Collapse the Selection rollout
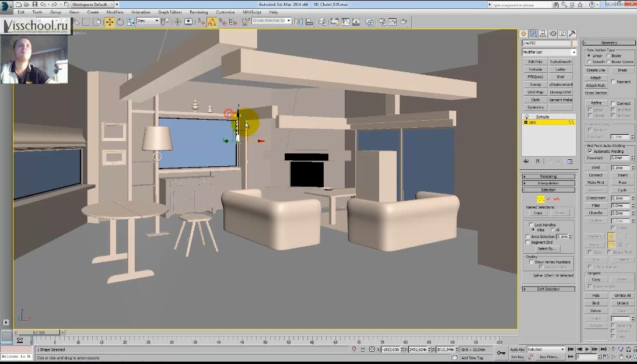This screenshot has height=364, width=637. click(x=548, y=190)
